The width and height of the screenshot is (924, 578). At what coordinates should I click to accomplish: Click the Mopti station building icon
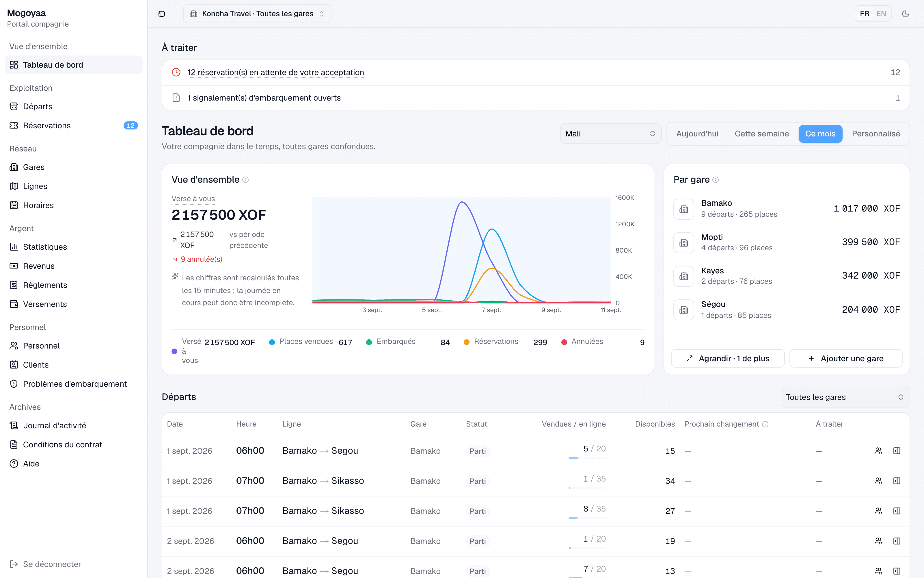[x=683, y=242]
